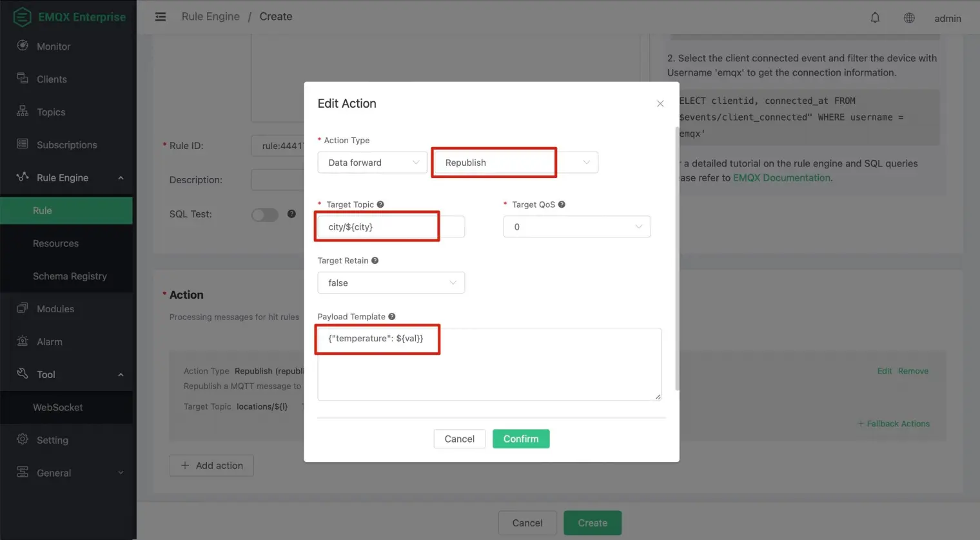Toggle the sidebar hamburger menu icon
The width and height of the screenshot is (980, 540).
pos(161,17)
